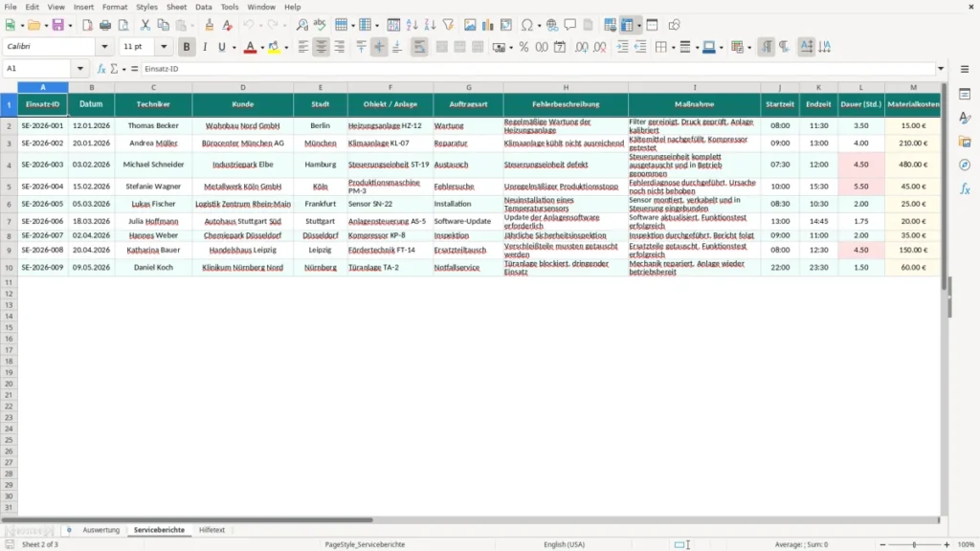Open the background color dropdown arrow

coord(286,48)
